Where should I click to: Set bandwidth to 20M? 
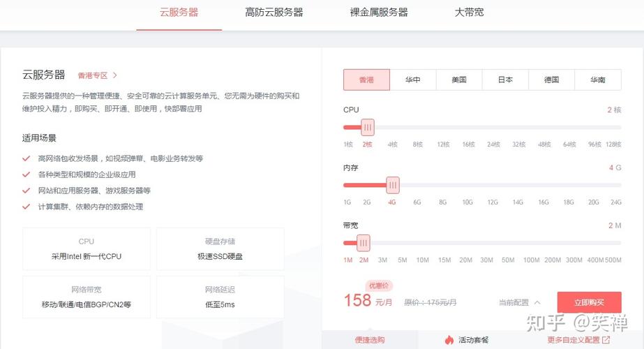coord(466,260)
